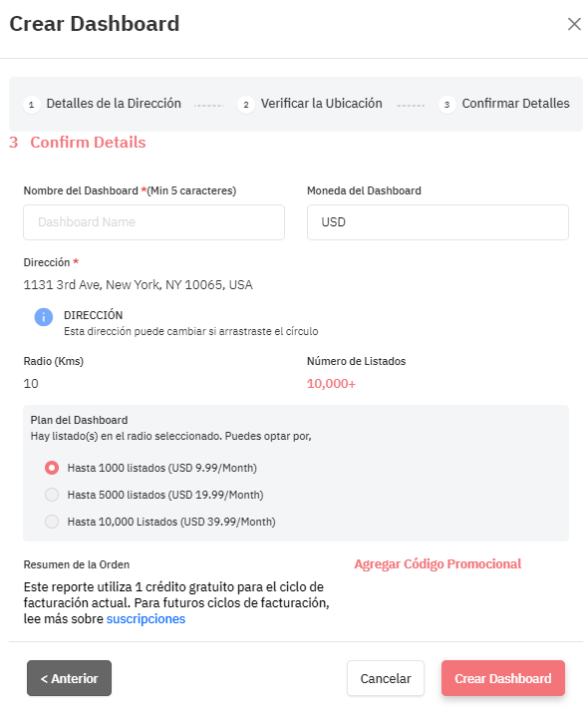The width and height of the screenshot is (588, 722).
Task: Click the step 3 circle icon
Action: (x=446, y=105)
